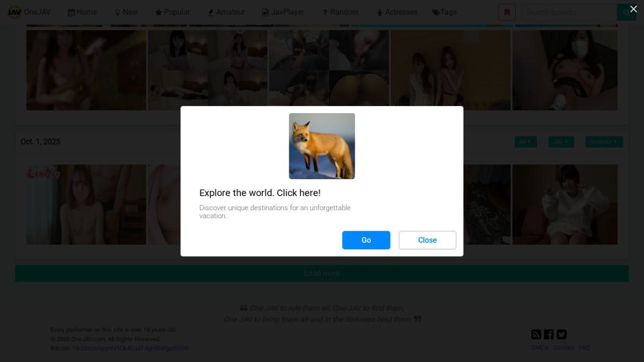The image size is (644, 362).
Task: Focus the Search torrents input field
Action: [x=569, y=12]
